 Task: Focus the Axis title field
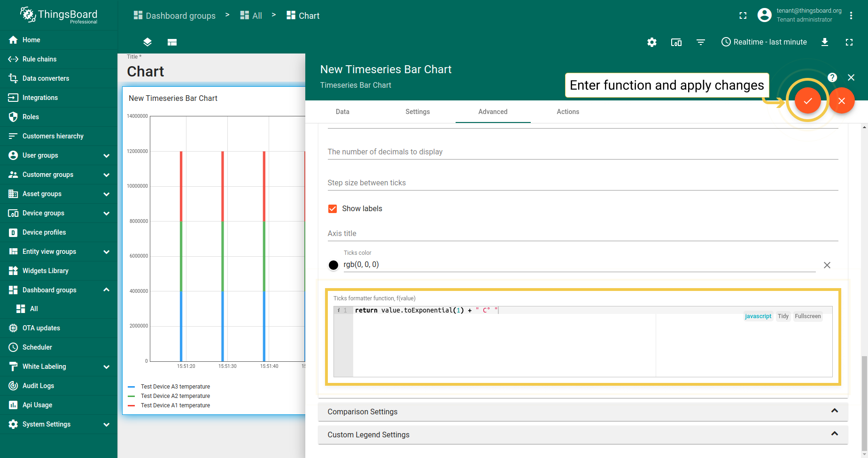(x=583, y=233)
